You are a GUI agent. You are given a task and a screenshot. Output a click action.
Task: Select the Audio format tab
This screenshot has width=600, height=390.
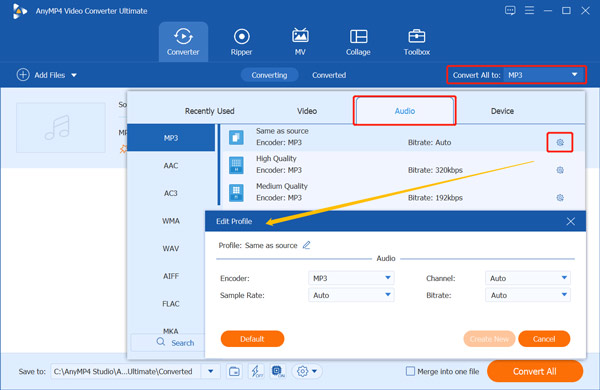(x=404, y=111)
